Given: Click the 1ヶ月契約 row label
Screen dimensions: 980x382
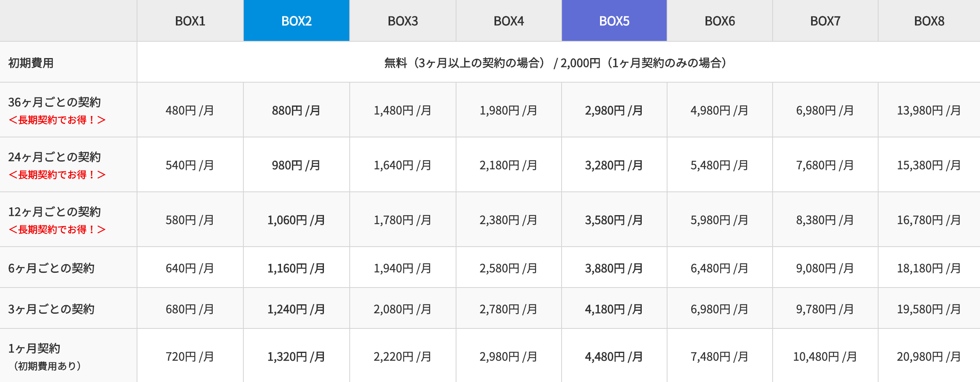Looking at the screenshot, I should (34, 348).
